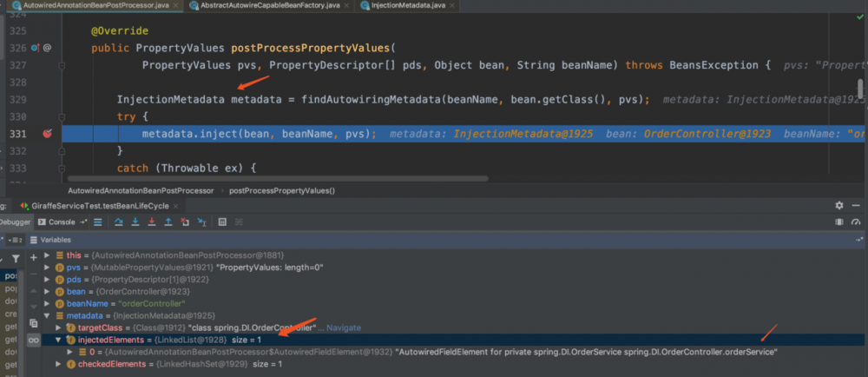The width and height of the screenshot is (868, 377).
Task: Expand the checkedElements node
Action: tap(59, 364)
